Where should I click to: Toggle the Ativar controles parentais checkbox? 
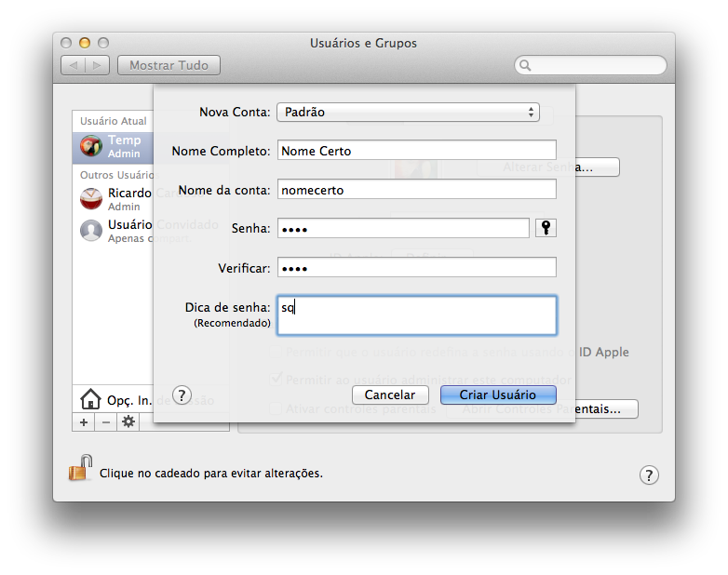point(276,408)
